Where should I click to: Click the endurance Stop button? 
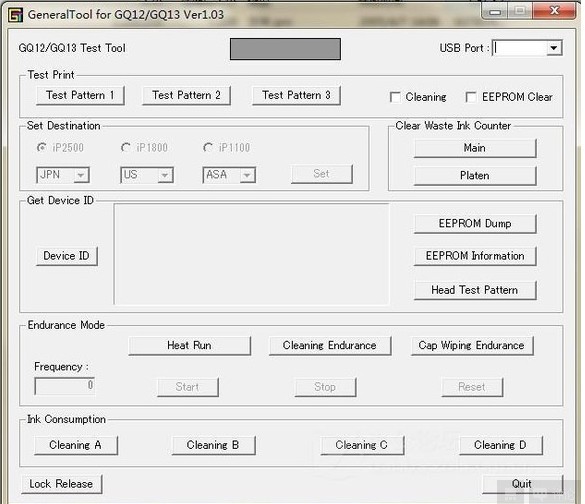point(325,387)
